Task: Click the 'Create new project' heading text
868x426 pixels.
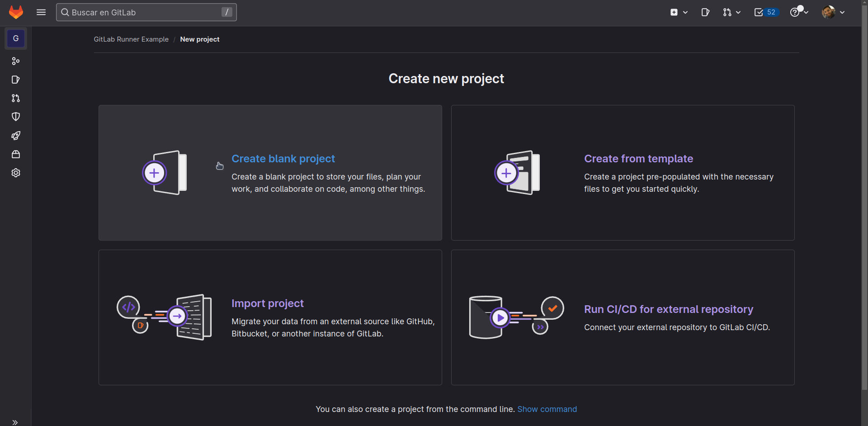Action: (x=446, y=79)
